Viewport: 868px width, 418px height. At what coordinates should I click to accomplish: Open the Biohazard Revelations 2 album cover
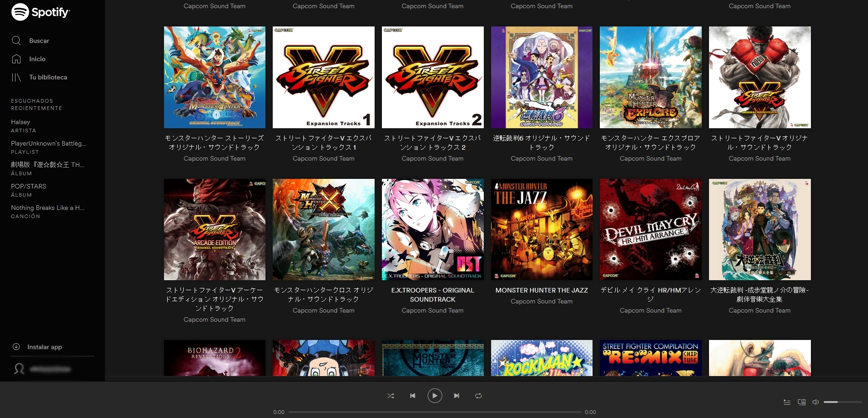(x=215, y=358)
